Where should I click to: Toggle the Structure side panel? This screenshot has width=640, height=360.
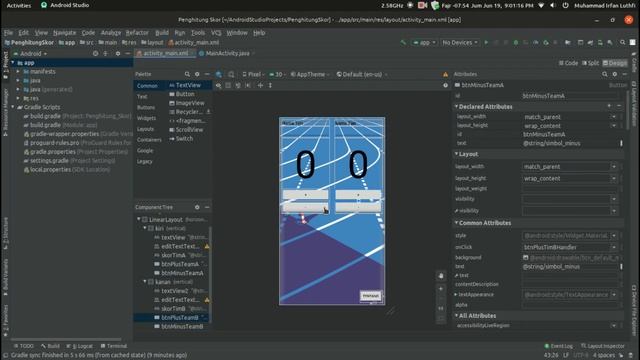[x=5, y=233]
